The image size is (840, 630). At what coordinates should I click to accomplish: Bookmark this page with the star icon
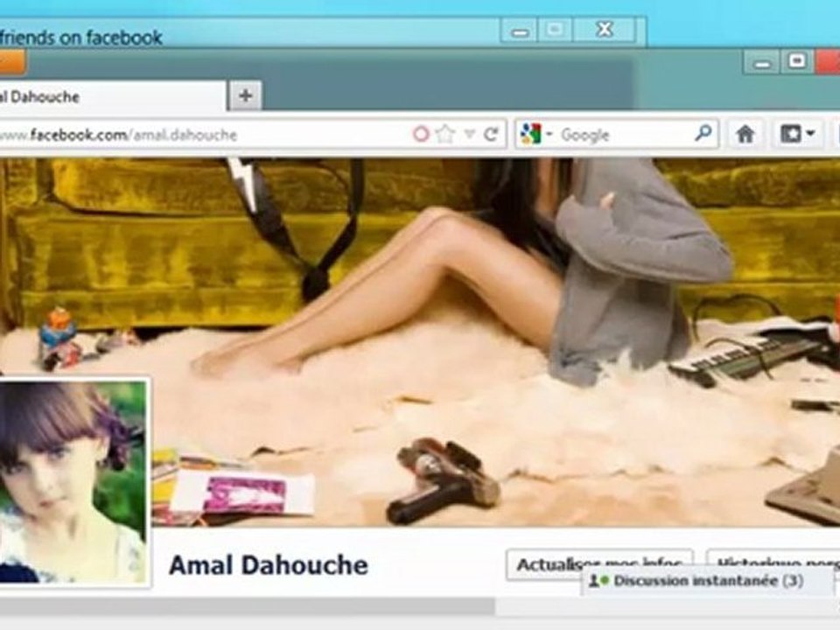click(x=445, y=134)
